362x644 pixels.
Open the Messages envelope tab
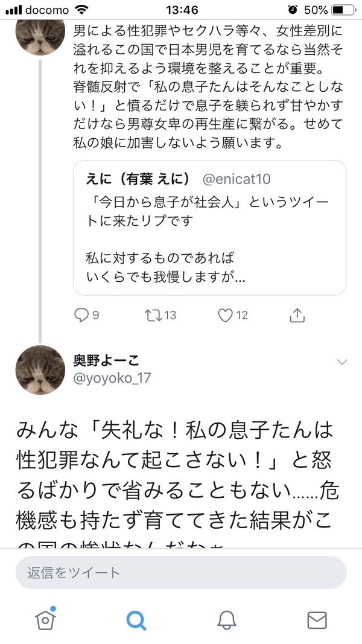(x=317, y=620)
